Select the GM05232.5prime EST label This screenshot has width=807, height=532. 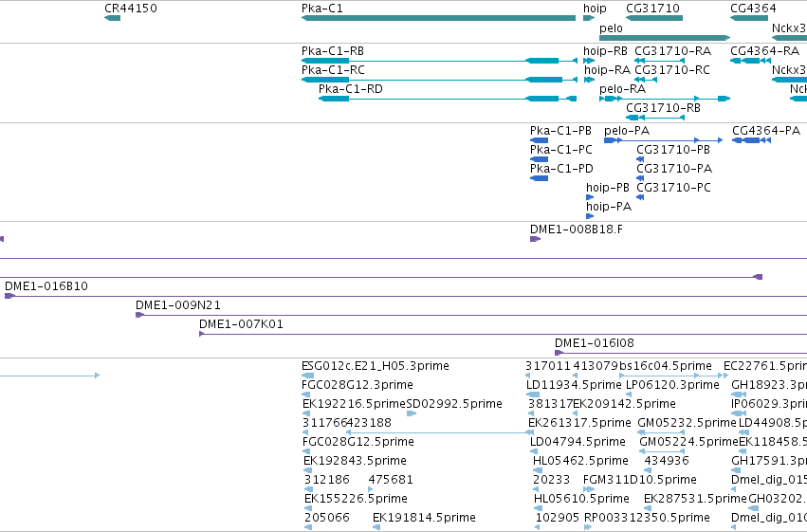[687, 424]
